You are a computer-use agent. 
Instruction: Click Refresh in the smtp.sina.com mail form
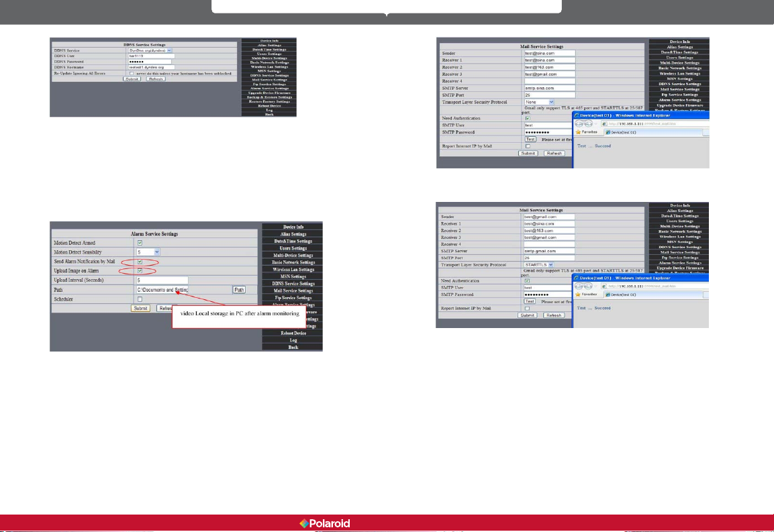point(554,154)
